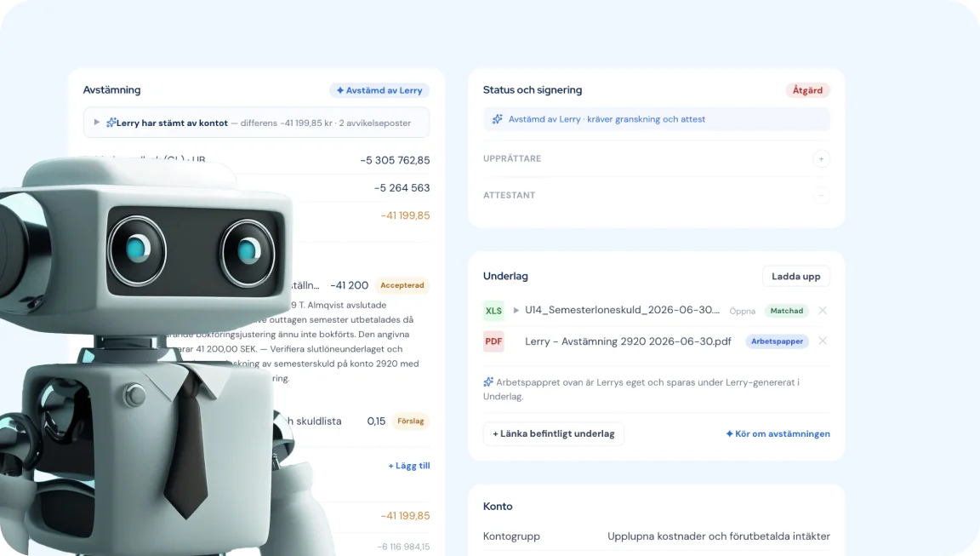Click the 'Ladda upp' button
Image resolution: width=980 pixels, height=556 pixels.
tap(795, 277)
